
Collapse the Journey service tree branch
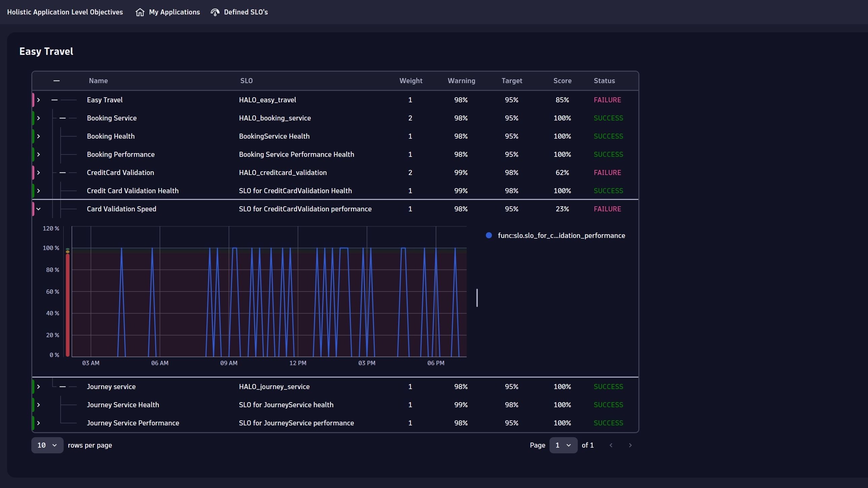[62, 387]
